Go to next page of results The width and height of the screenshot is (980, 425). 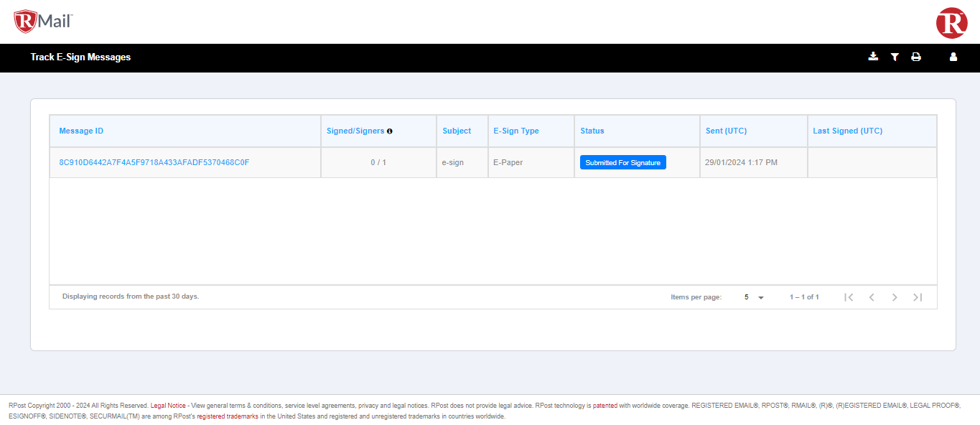[x=895, y=296]
